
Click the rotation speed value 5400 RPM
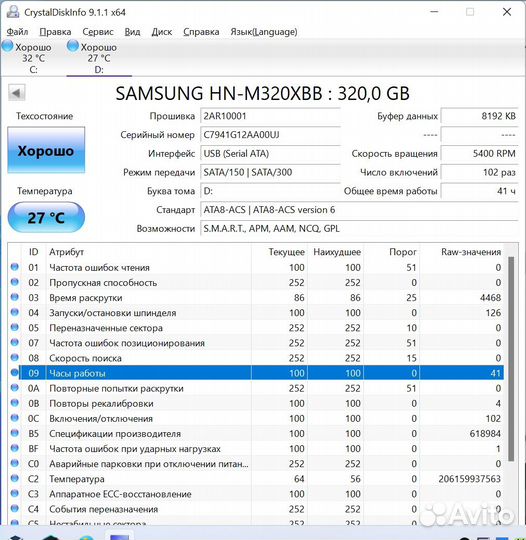[x=479, y=153]
